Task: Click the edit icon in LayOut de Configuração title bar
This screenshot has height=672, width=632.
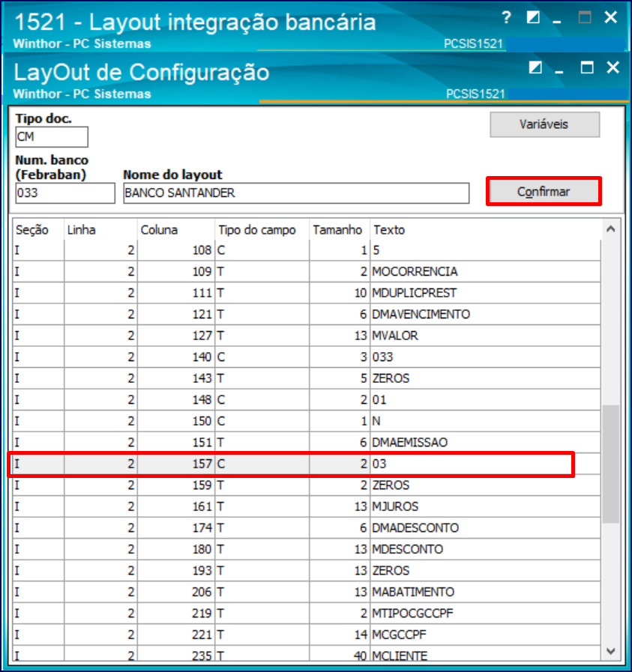Action: coord(535,67)
